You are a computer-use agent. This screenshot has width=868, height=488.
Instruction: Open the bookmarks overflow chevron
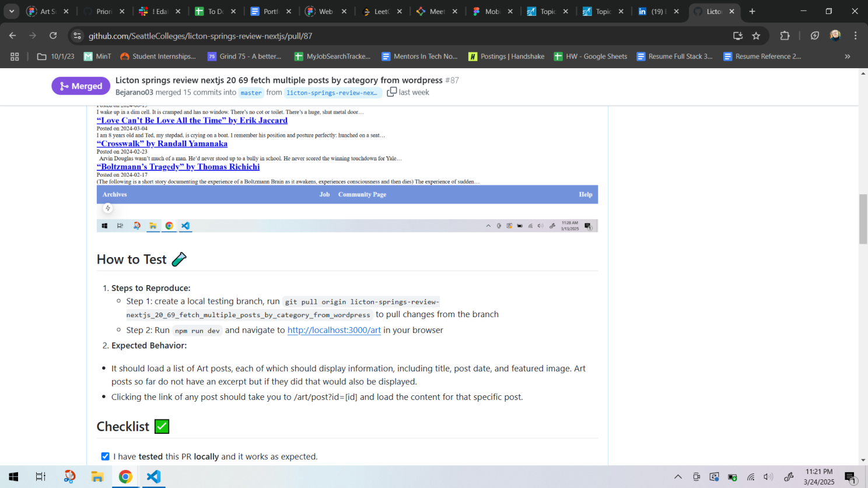[847, 56]
